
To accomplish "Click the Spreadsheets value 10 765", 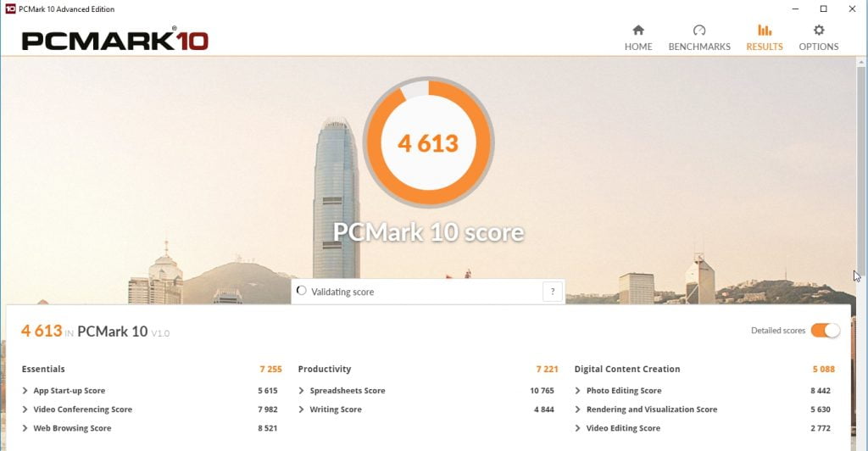I will (x=542, y=391).
